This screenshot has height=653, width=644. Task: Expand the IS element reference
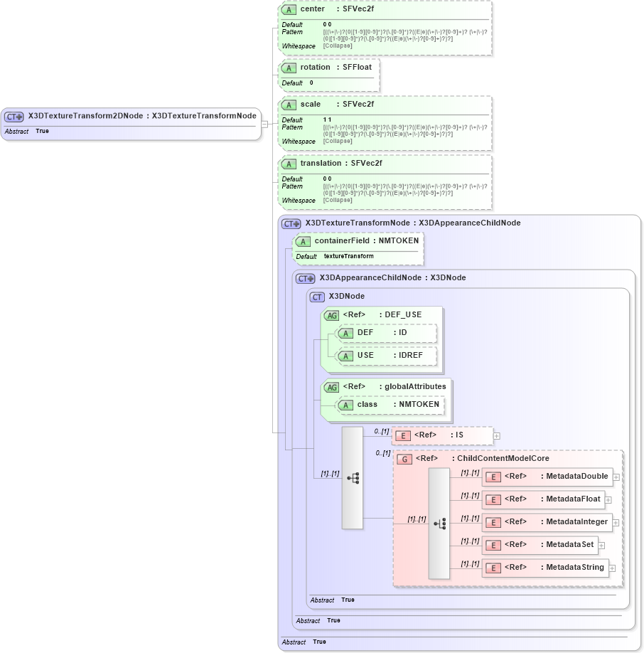point(497,436)
